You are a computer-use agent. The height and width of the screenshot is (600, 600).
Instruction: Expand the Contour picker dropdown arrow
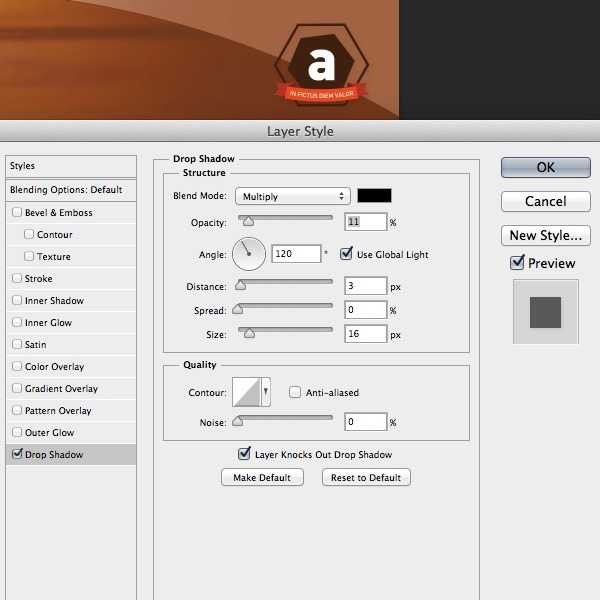(265, 393)
